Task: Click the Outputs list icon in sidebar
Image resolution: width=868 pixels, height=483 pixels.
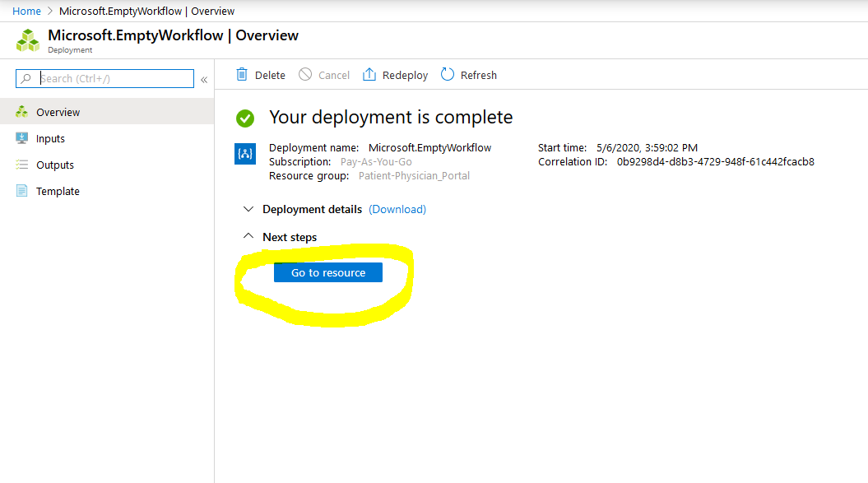Action: coord(21,165)
